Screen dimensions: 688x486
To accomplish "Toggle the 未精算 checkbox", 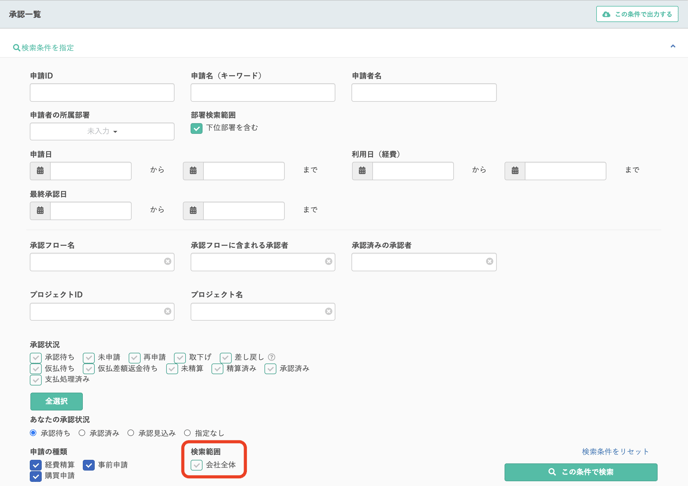I will coord(172,368).
